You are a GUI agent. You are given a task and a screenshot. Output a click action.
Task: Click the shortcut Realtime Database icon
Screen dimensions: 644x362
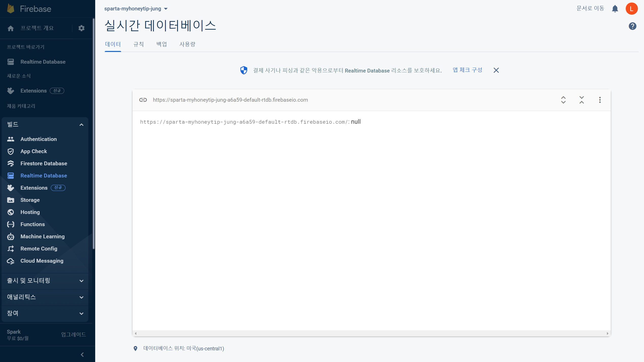(11, 62)
